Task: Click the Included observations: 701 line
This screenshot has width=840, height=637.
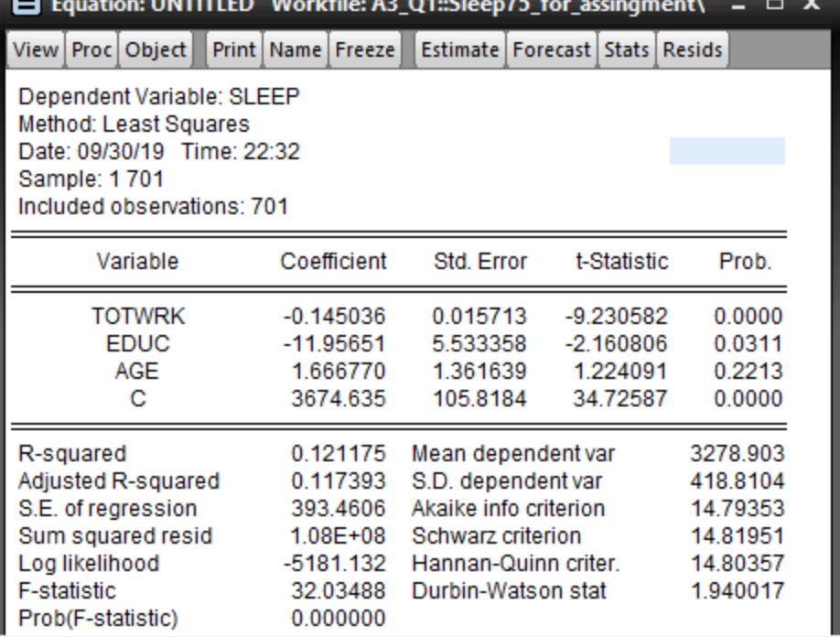Action: [x=153, y=207]
